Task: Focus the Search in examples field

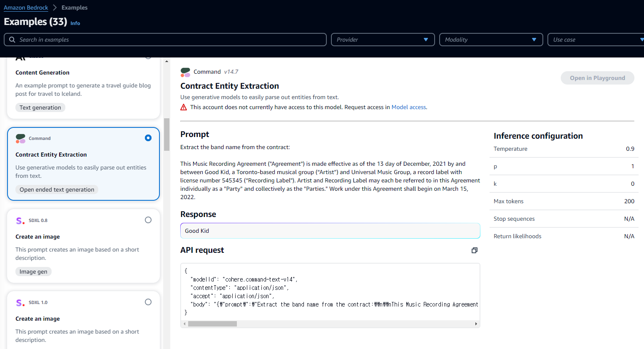Action: click(165, 40)
